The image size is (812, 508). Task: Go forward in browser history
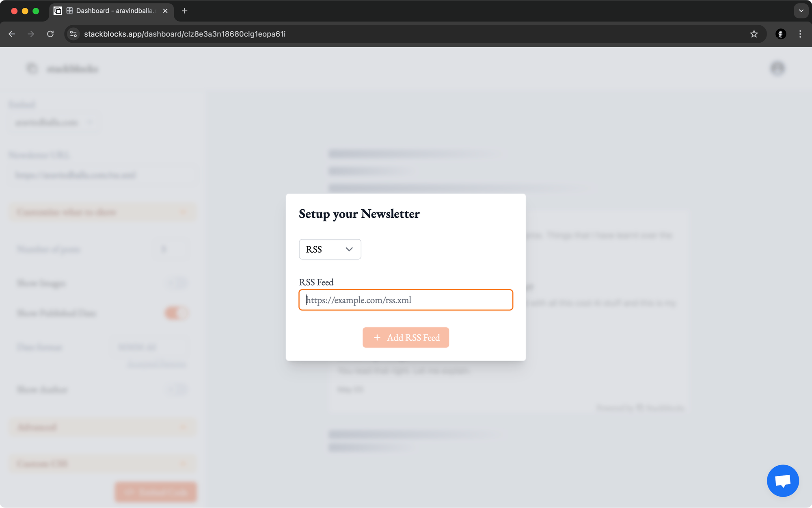(31, 34)
